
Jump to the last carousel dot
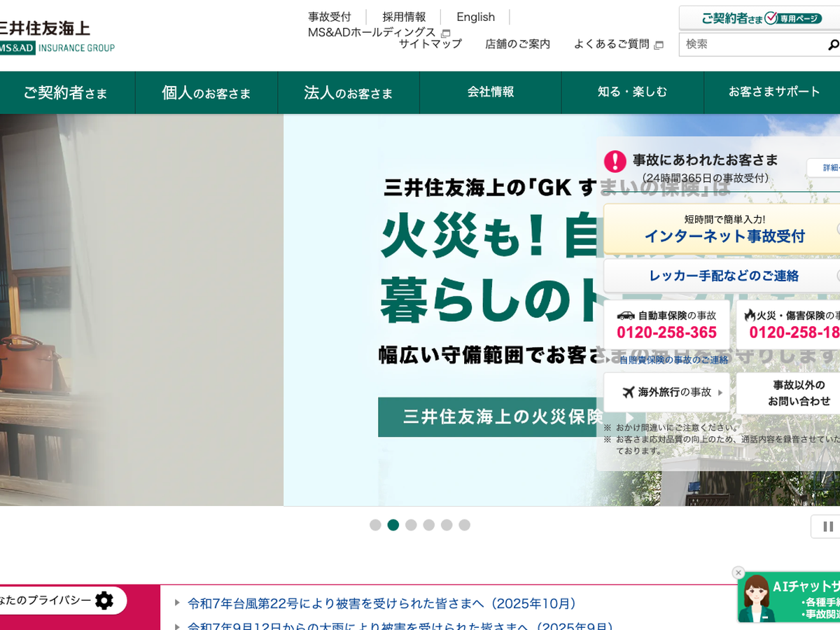pyautogui.click(x=465, y=525)
